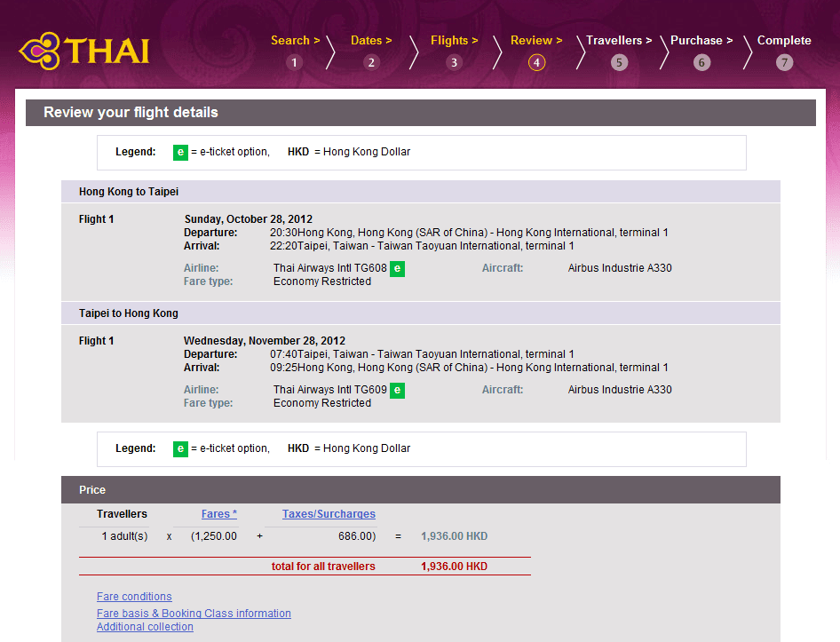Click the Additional collection link
The width and height of the screenshot is (840, 642).
pos(145,627)
